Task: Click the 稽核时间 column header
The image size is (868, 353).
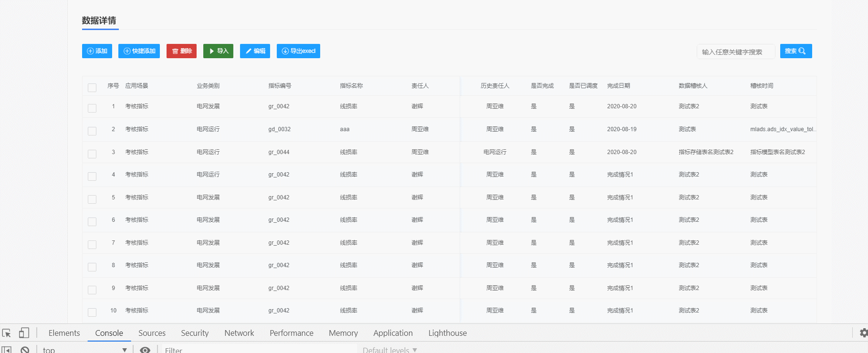Action: 762,86
